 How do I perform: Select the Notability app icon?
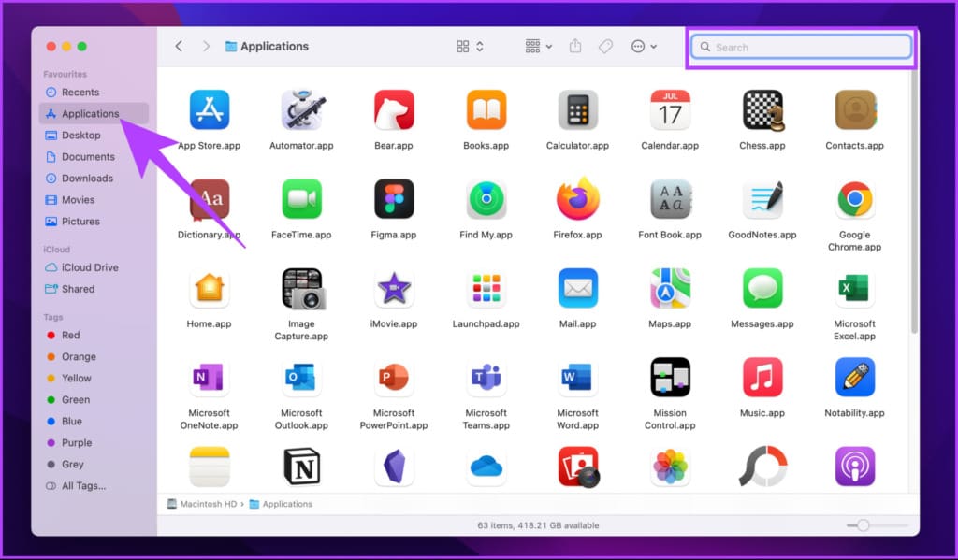[x=855, y=378]
